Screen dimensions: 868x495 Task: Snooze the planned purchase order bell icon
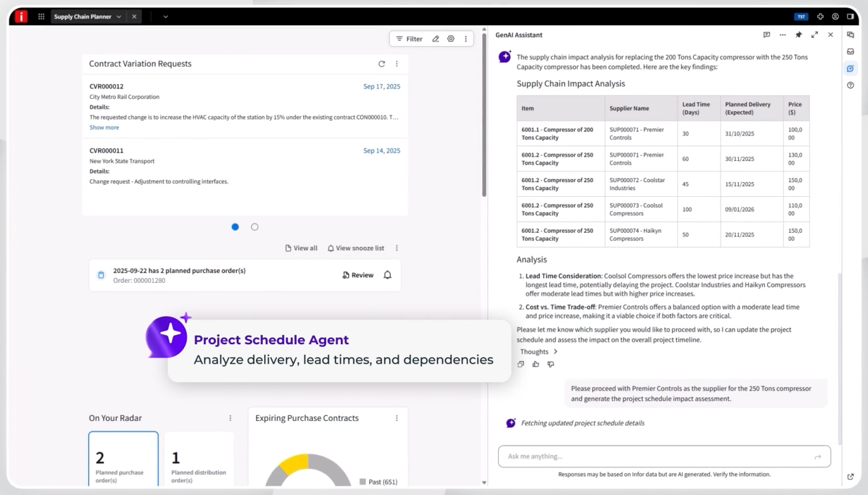tap(387, 275)
